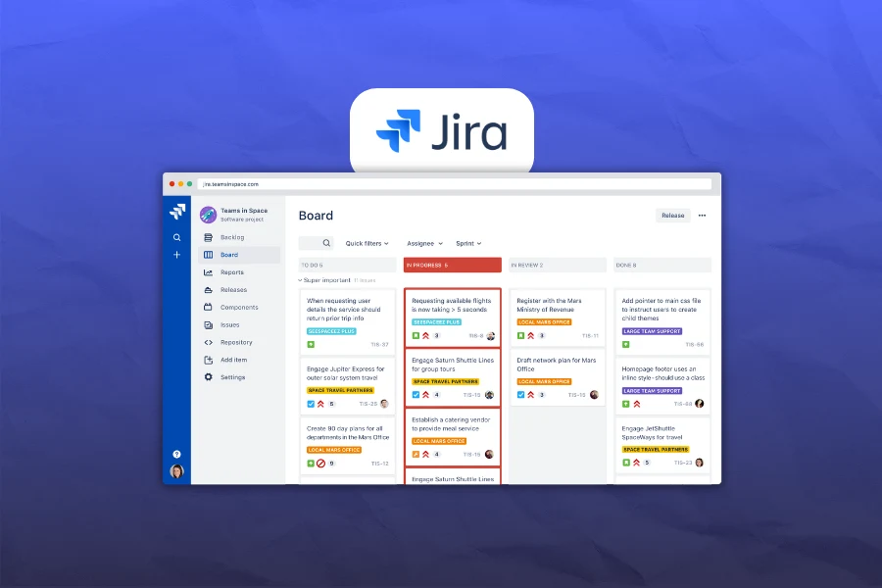The width and height of the screenshot is (882, 588).
Task: Click the board search input field
Action: pos(317,243)
